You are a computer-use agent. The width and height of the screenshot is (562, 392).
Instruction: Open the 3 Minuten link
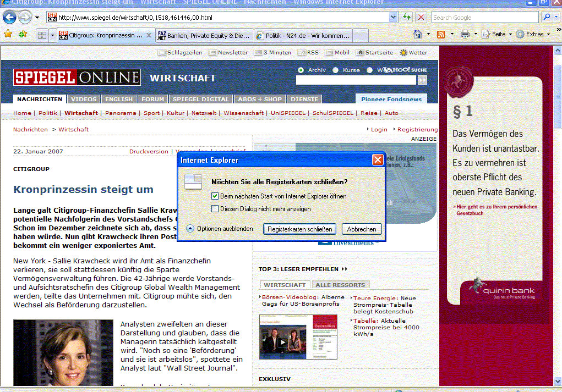(273, 52)
